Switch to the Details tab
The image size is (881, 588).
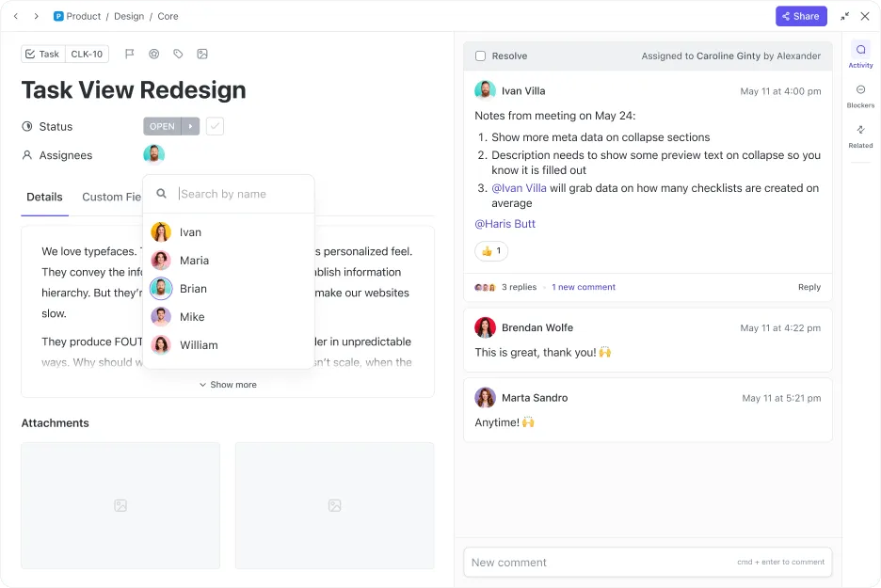(x=44, y=198)
